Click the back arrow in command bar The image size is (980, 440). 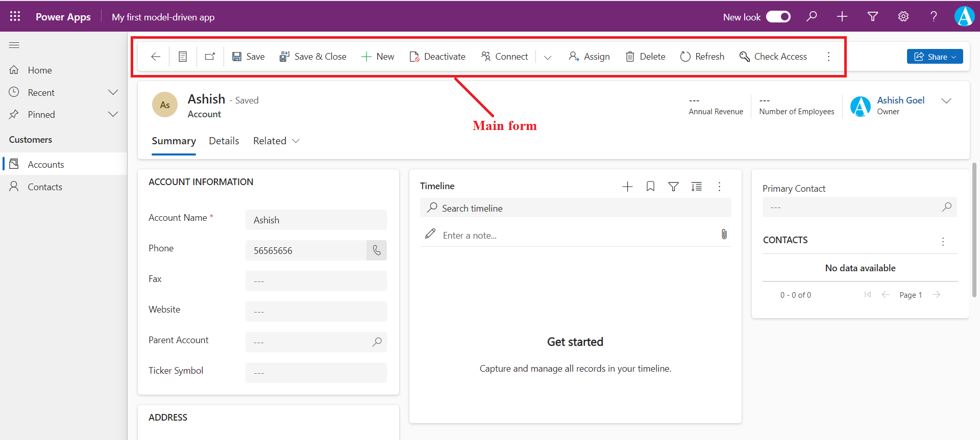tap(156, 57)
